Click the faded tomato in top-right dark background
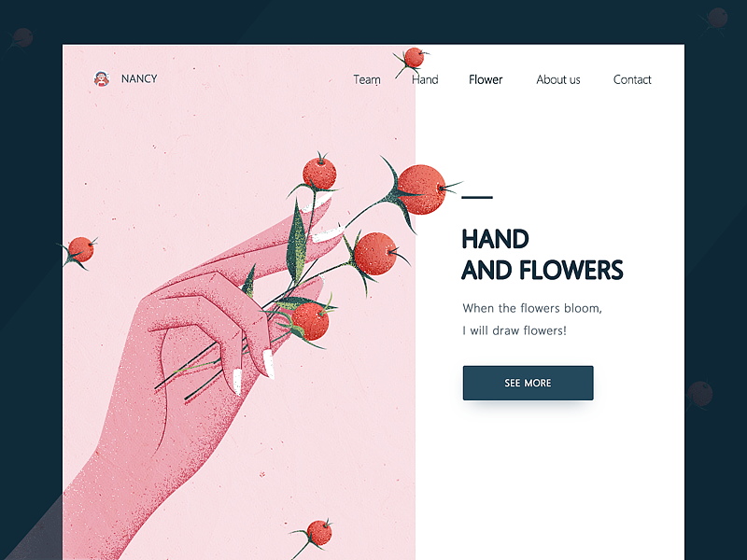747x560 pixels. coord(717,18)
